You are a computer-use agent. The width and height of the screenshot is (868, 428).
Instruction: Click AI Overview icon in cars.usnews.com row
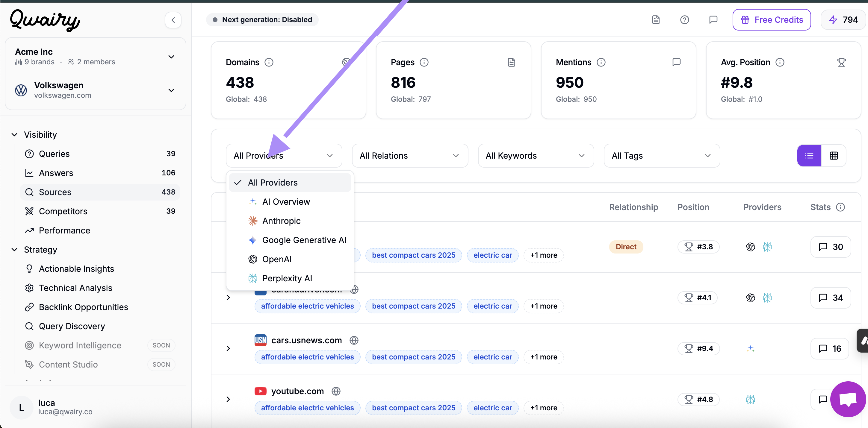pos(750,348)
